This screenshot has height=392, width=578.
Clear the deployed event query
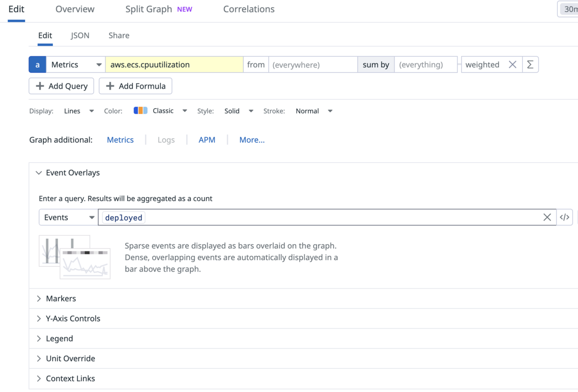[x=547, y=217]
